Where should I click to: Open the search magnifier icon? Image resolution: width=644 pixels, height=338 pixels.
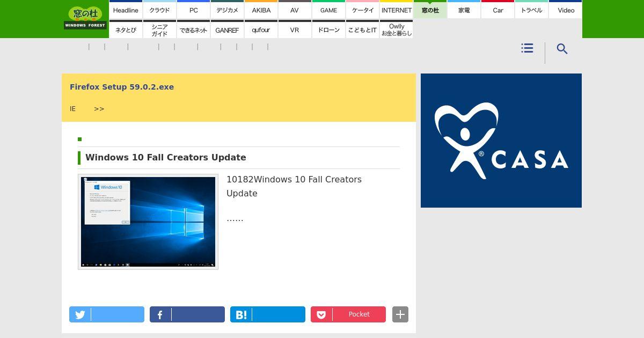pyautogui.click(x=562, y=49)
